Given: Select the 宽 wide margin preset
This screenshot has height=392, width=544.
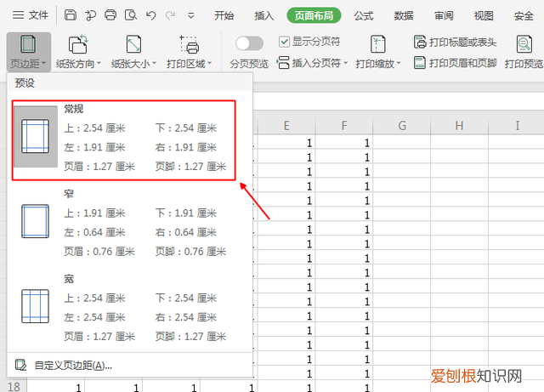Looking at the screenshot, I should 129,307.
